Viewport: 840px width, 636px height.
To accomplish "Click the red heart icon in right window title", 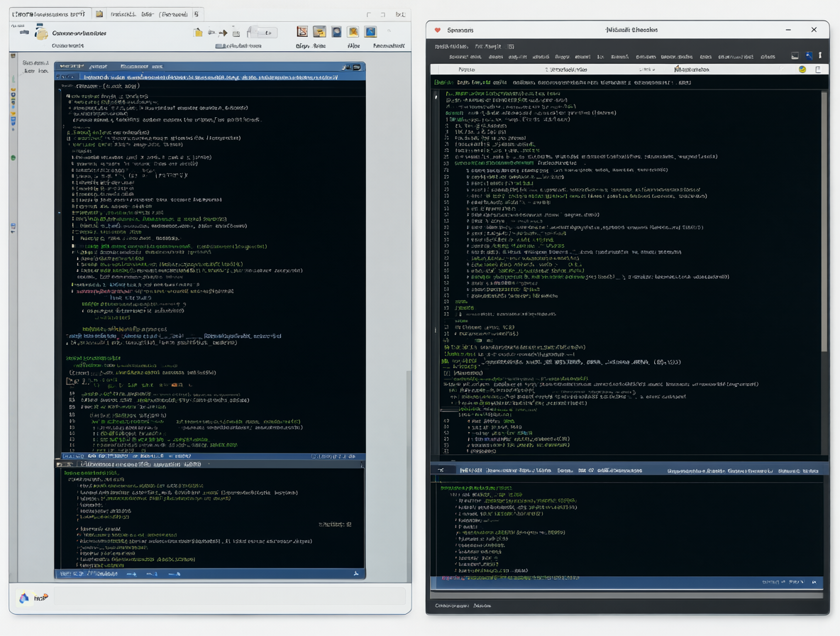I will [438, 30].
